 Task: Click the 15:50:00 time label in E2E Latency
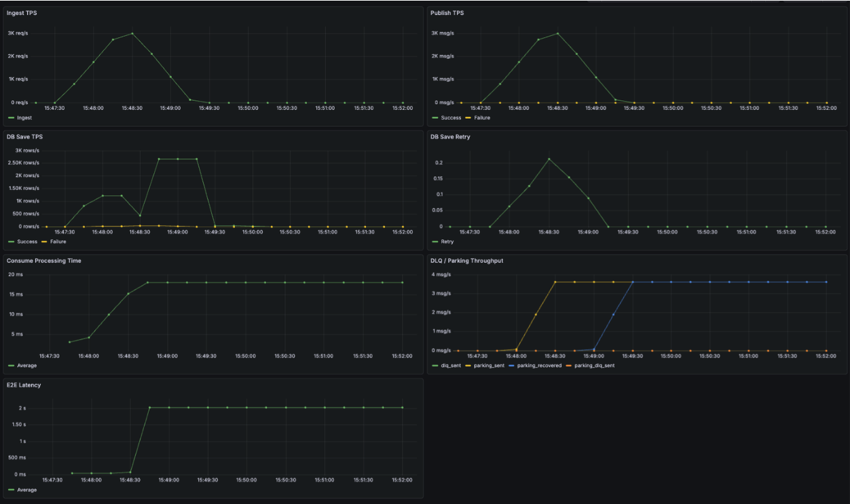pos(246,480)
